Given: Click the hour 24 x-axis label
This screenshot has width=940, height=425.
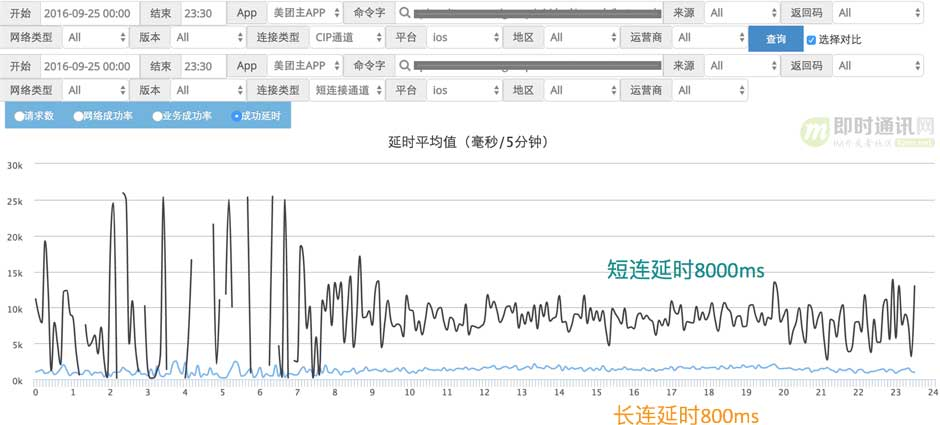Looking at the screenshot, I should (x=932, y=393).
